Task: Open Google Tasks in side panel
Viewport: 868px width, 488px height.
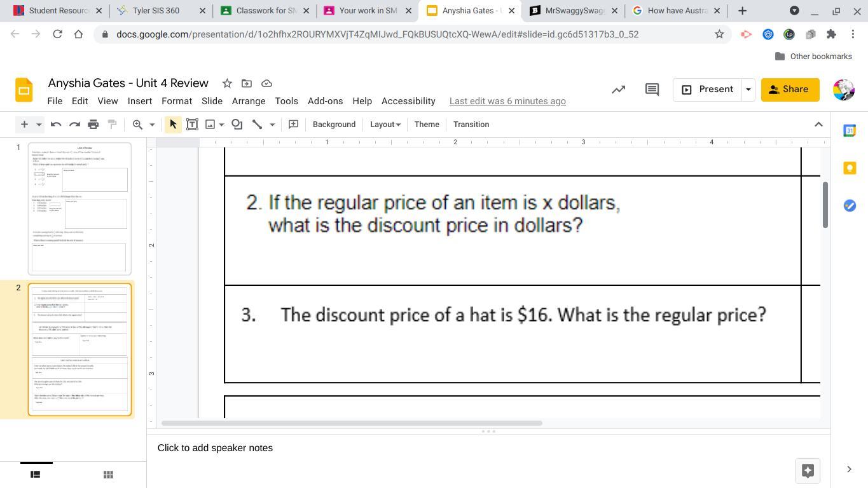Action: [x=850, y=205]
